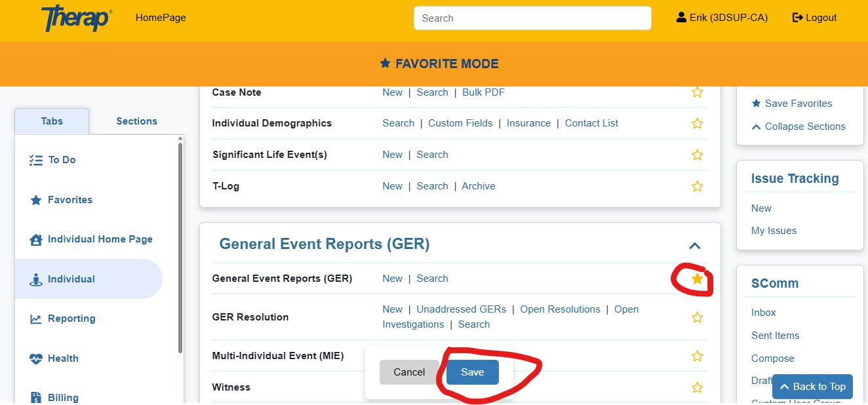
Task: Unfavorite General Event Reports star
Action: coord(697,279)
